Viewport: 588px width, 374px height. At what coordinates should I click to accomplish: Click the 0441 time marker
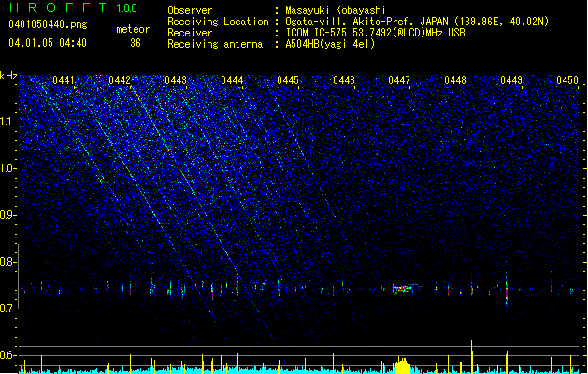(64, 80)
